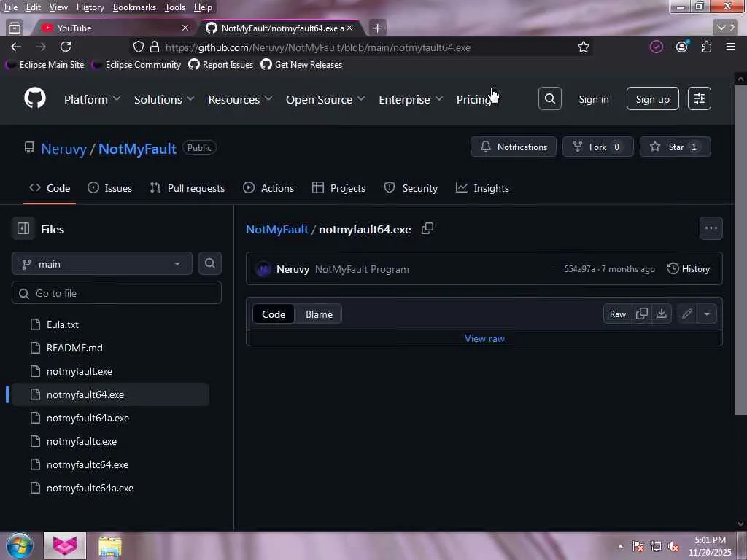Expand the Open Source dropdown menu
The width and height of the screenshot is (747, 560).
(x=325, y=99)
